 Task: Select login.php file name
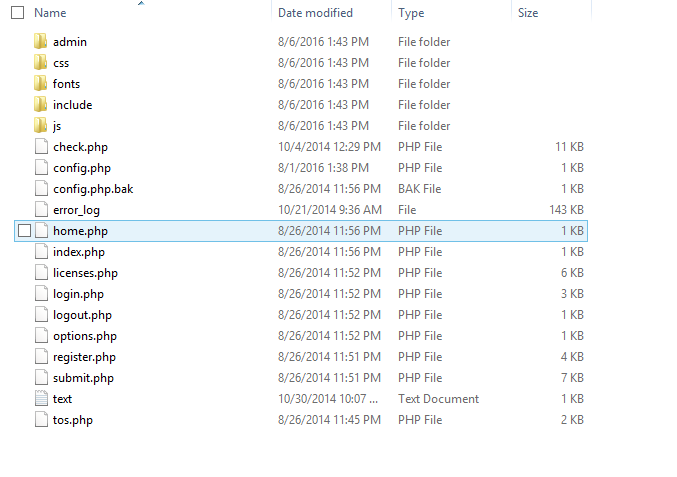click(x=79, y=294)
